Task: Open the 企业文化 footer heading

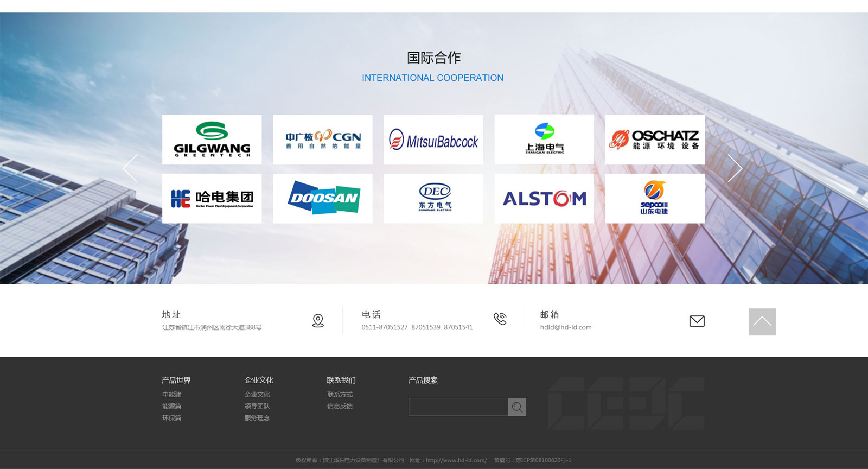Action: pyautogui.click(x=259, y=380)
